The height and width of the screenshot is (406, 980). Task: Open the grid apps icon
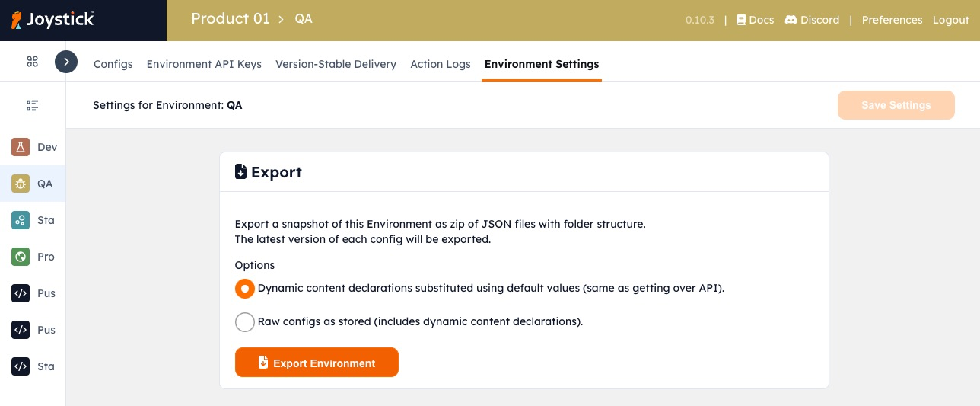(x=32, y=62)
